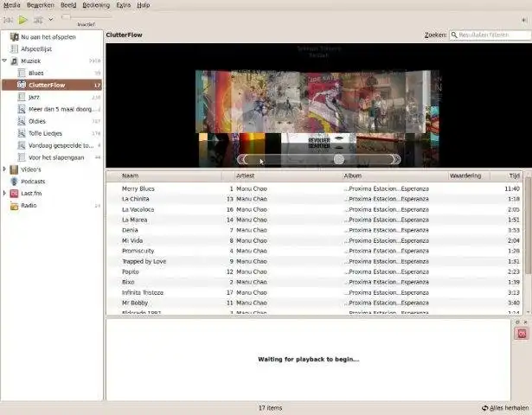Select the Tolle Liedjes smart playlist icon
Image resolution: width=532 pixels, height=415 pixels.
tap(22, 133)
